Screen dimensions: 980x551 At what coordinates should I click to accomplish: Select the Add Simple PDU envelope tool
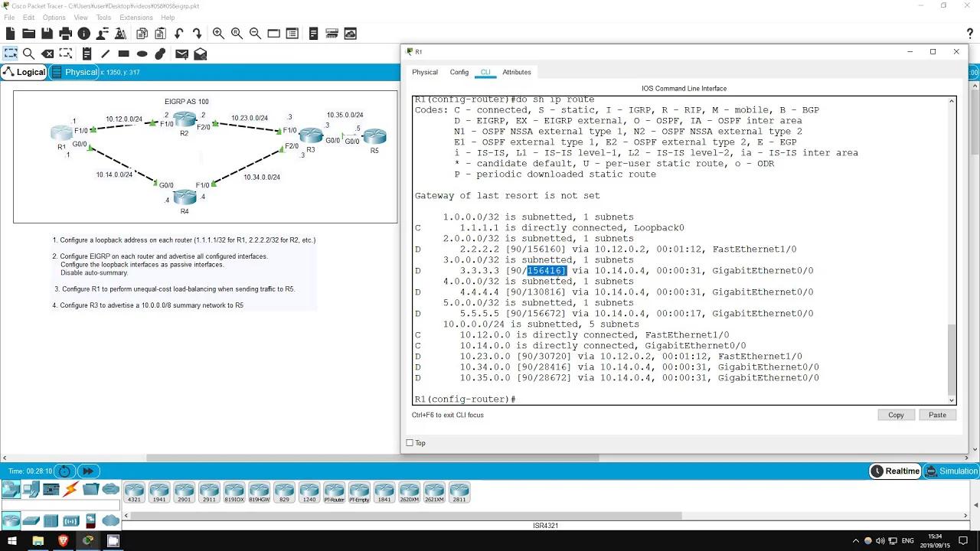(181, 54)
